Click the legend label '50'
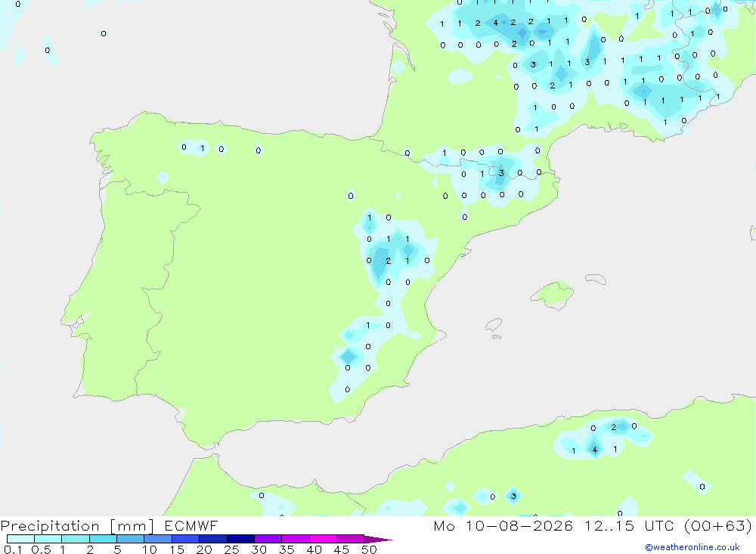The width and height of the screenshot is (756, 554). click(x=369, y=549)
